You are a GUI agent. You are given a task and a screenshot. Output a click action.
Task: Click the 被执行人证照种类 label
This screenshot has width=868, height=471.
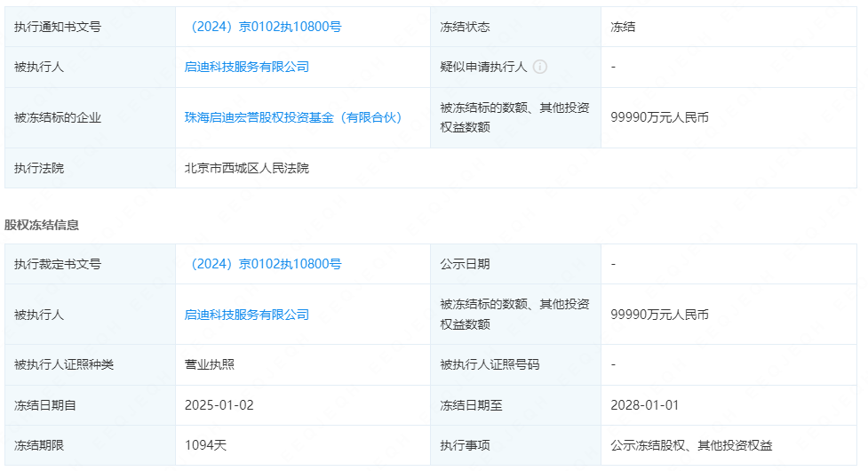[x=64, y=364]
